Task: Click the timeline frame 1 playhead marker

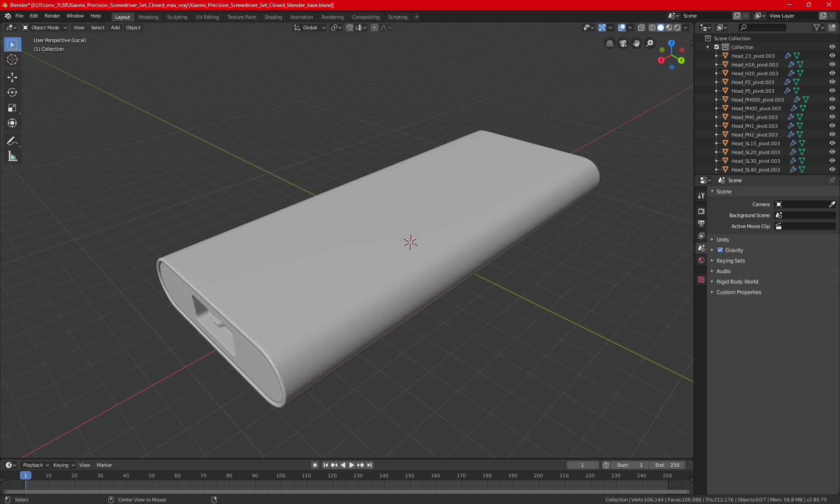Action: point(25,476)
